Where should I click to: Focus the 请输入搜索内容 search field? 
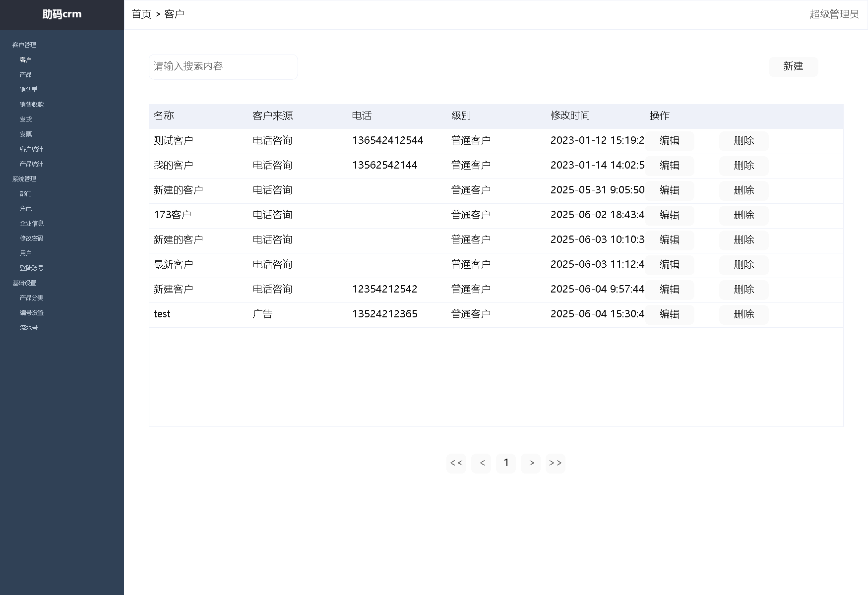(223, 67)
